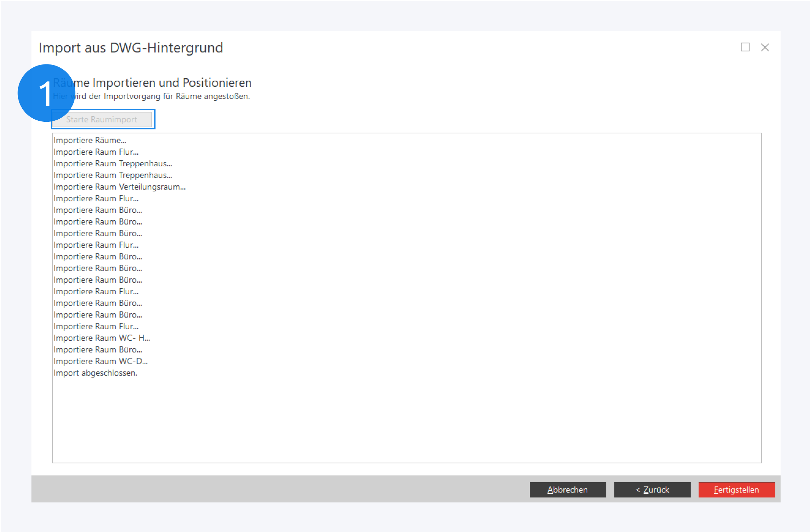
Task: Select the second Treppenhaus log entry
Action: tap(113, 175)
